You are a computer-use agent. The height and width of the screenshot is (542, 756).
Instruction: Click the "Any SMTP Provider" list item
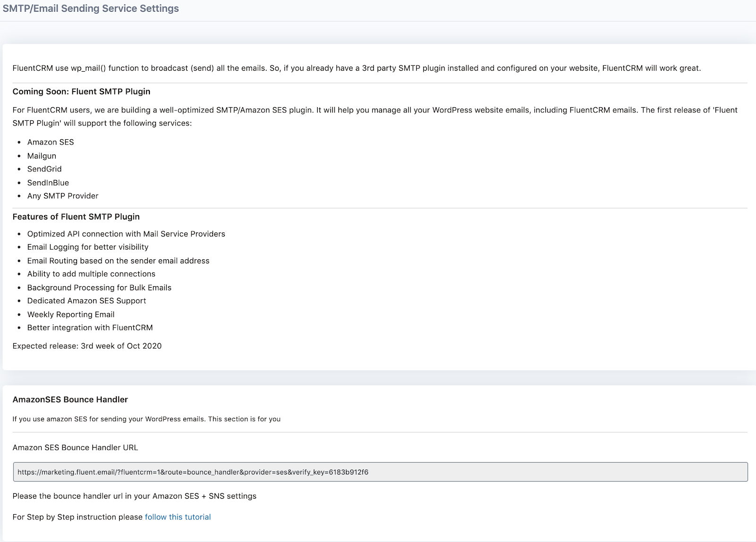tap(63, 196)
